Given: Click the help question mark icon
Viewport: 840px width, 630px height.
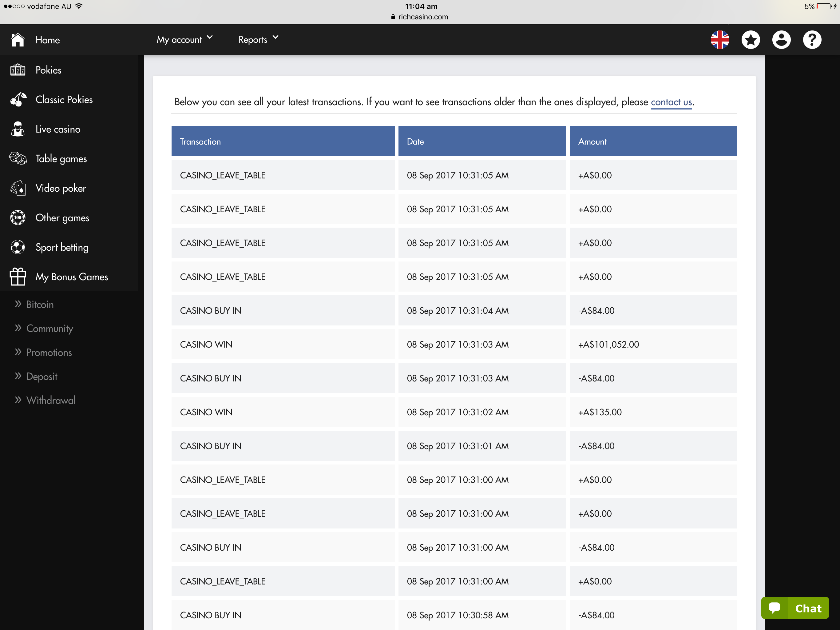Looking at the screenshot, I should (812, 39).
